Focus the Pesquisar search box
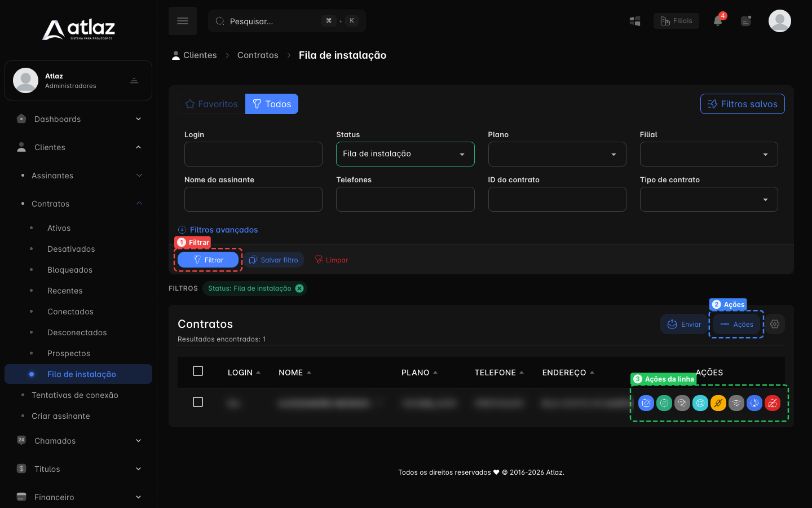The height and width of the screenshot is (508, 812). point(287,21)
